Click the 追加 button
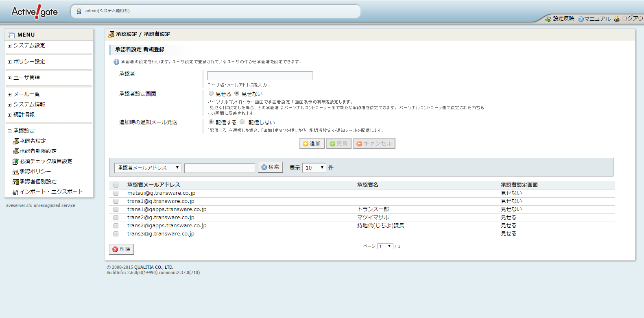The height and width of the screenshot is (318, 644). tap(312, 144)
